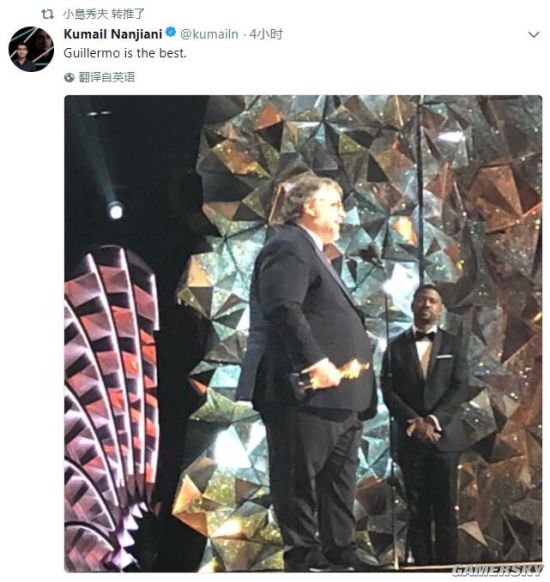Image resolution: width=550 pixels, height=582 pixels.
Task: Click the GAMERSKY watermark logo
Action: 498,570
